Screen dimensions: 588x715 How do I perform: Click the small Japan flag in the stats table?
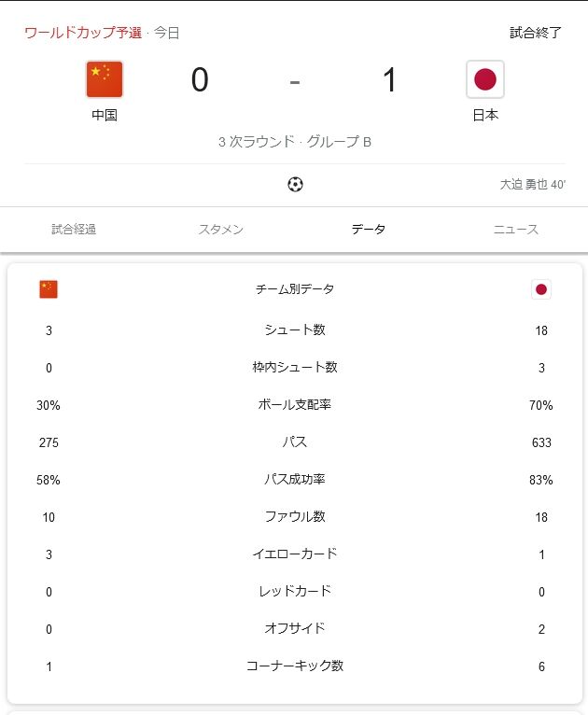pyautogui.click(x=541, y=289)
